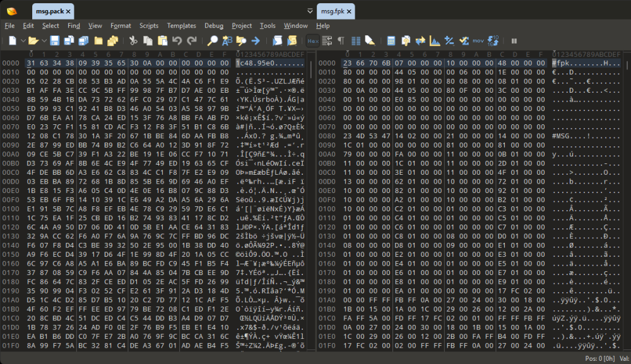The image size is (631, 364).
Task: Open the Format menu
Action: (x=121, y=25)
